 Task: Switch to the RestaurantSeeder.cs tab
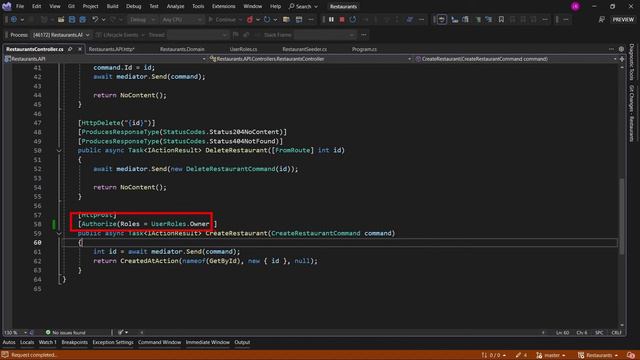[x=304, y=49]
